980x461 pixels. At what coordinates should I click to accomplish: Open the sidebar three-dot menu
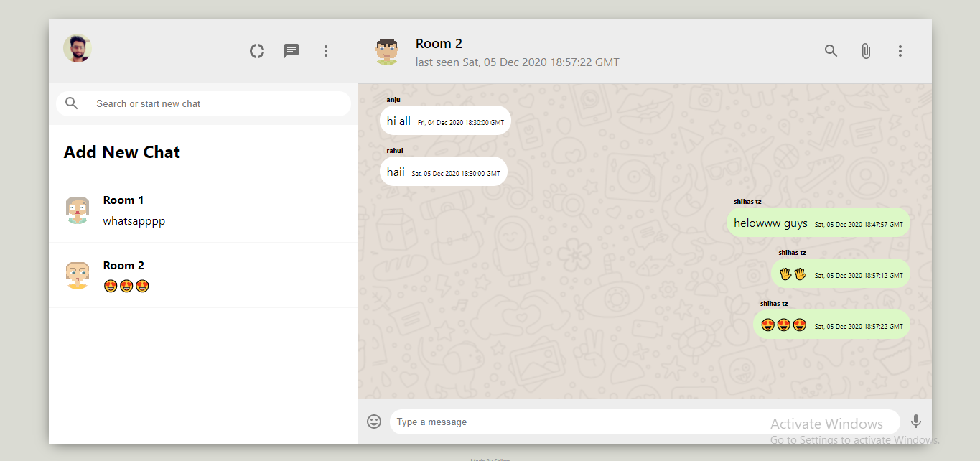point(326,51)
